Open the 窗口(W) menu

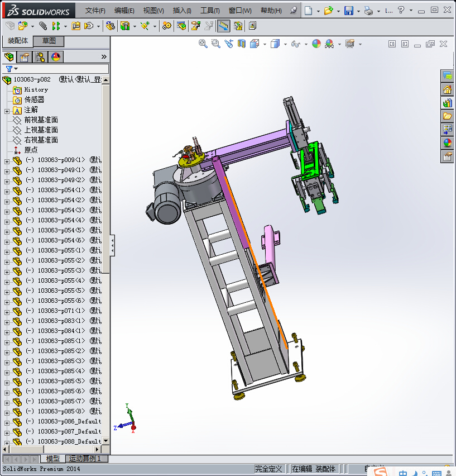240,11
